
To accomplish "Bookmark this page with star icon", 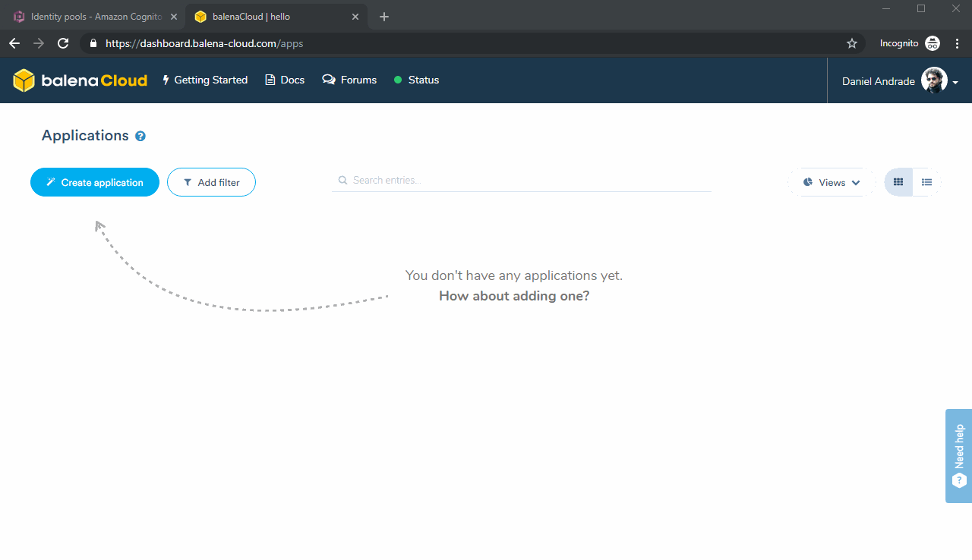I will [x=852, y=43].
